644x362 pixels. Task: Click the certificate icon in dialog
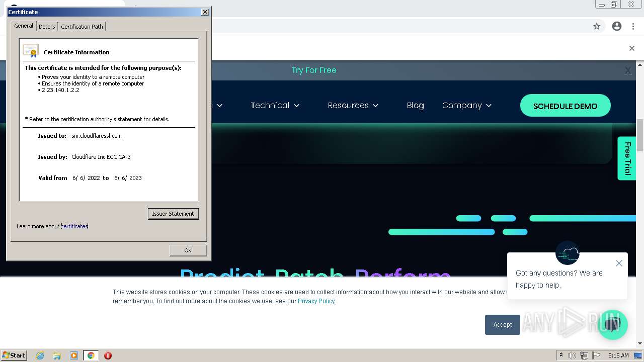pyautogui.click(x=31, y=51)
